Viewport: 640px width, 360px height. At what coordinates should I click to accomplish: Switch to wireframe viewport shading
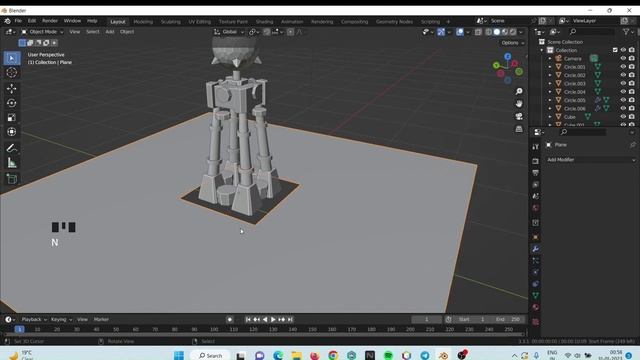489,32
